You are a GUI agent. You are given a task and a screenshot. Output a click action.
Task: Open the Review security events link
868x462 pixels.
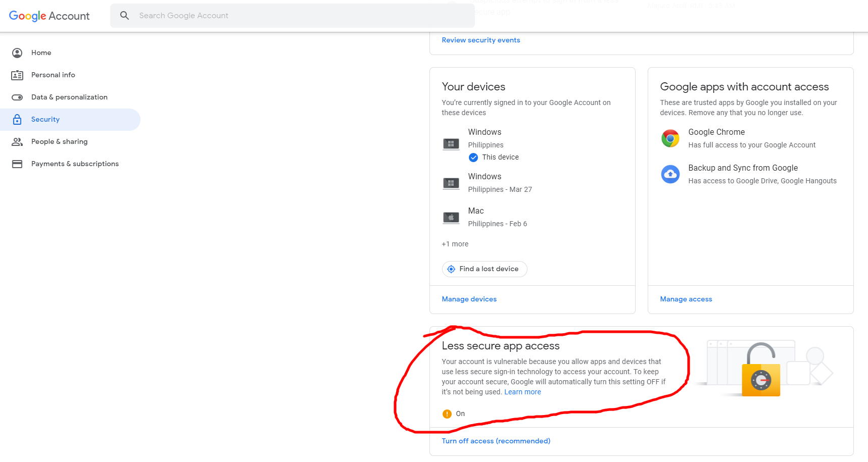click(x=480, y=40)
